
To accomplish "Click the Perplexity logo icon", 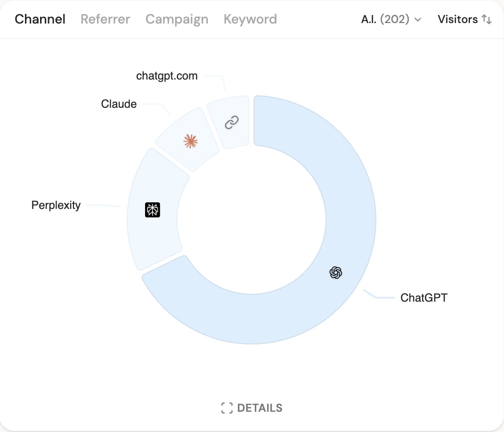I will (152, 210).
